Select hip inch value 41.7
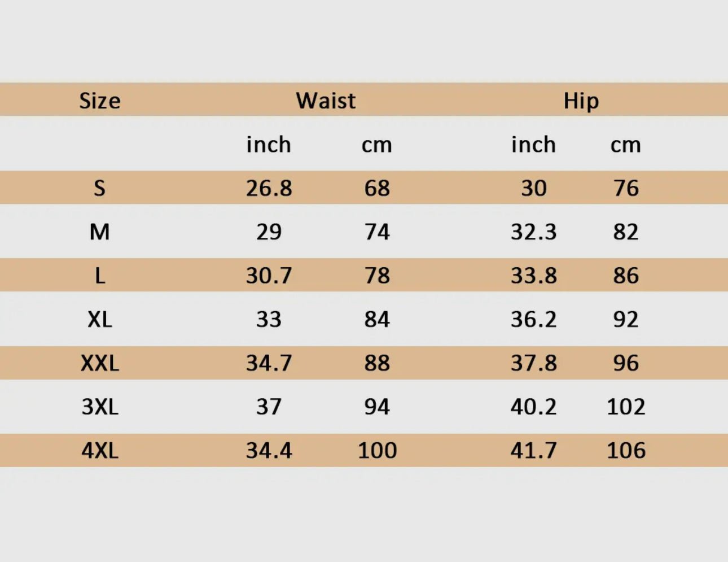The height and width of the screenshot is (562, 728). coord(534,450)
